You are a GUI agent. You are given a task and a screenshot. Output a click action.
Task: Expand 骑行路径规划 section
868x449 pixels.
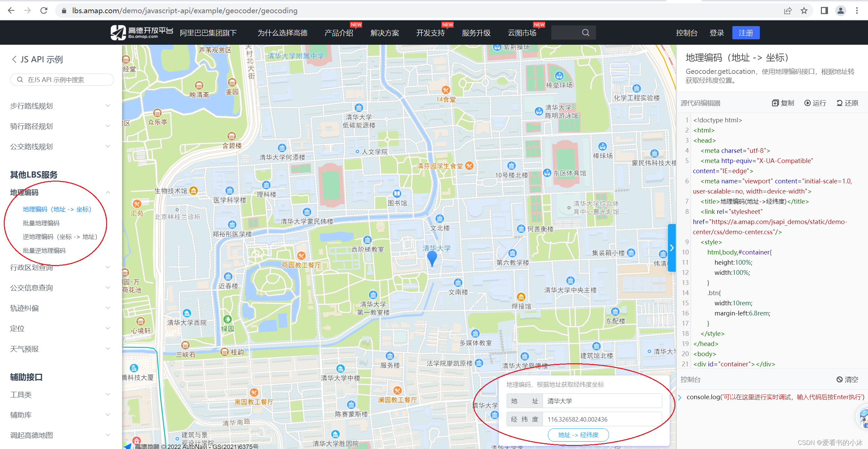(60, 126)
